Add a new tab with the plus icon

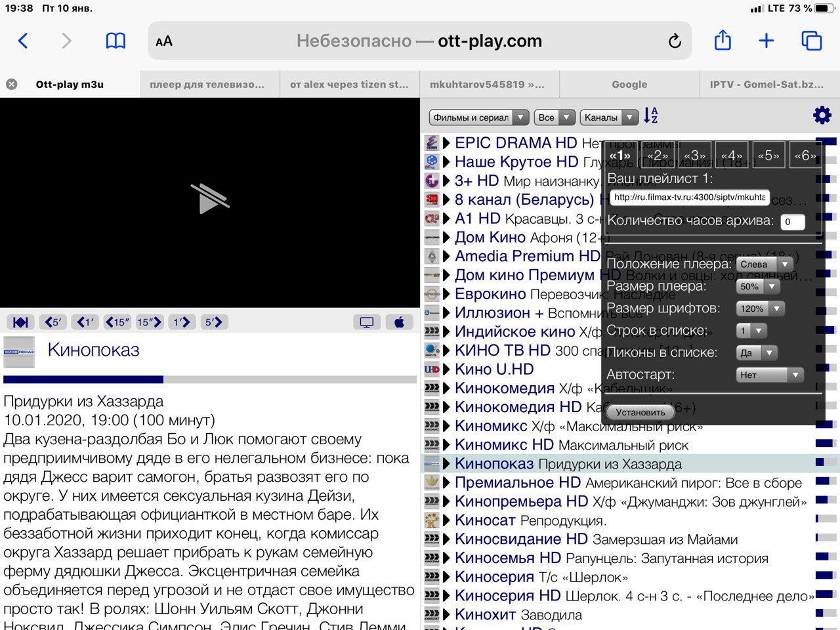(x=766, y=41)
